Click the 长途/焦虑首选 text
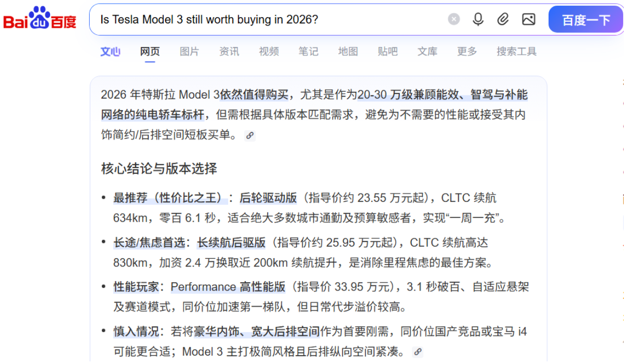Viewport: 629px width, 364px height. click(149, 242)
